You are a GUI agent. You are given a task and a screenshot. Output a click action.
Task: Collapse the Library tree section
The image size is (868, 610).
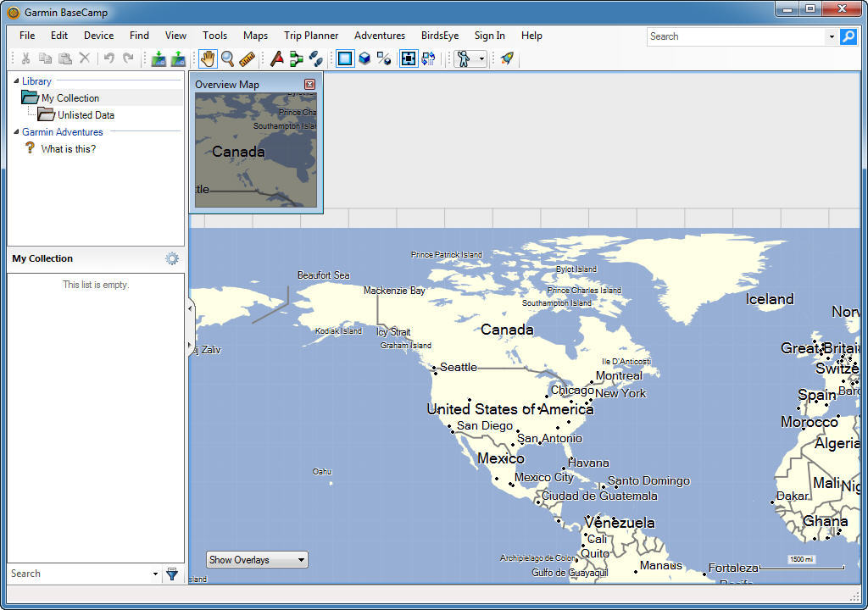(x=16, y=80)
